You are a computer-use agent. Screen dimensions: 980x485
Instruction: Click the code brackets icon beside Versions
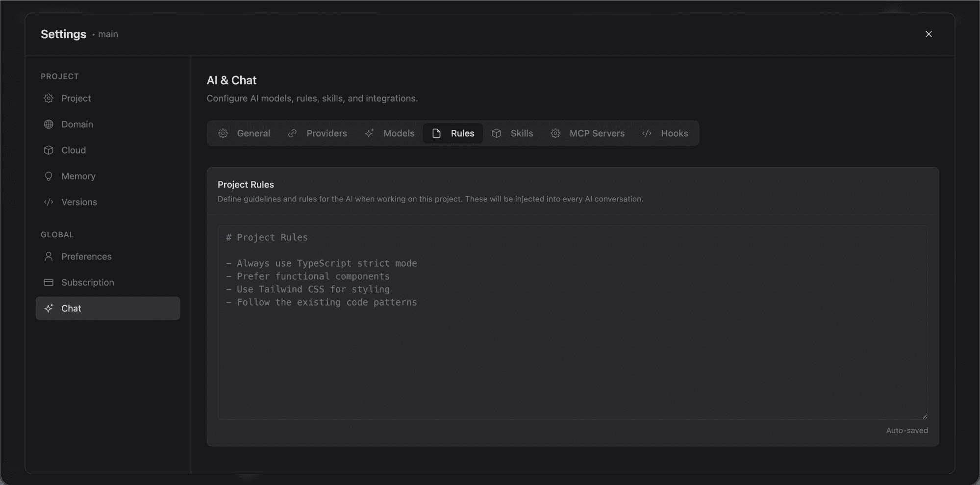pos(49,202)
